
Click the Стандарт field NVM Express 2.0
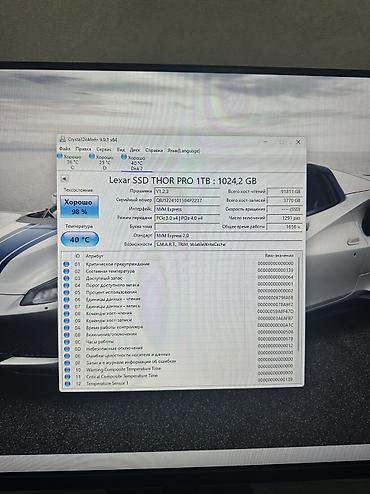coord(228,235)
